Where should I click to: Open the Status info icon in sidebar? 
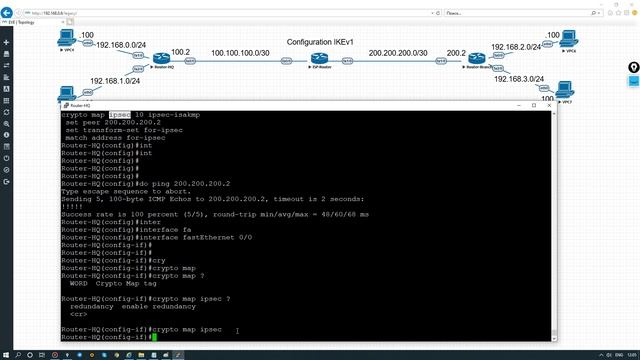click(x=6, y=135)
